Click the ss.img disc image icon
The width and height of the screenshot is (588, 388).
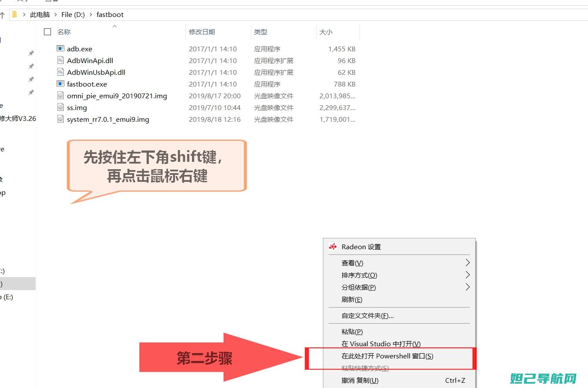(60, 107)
